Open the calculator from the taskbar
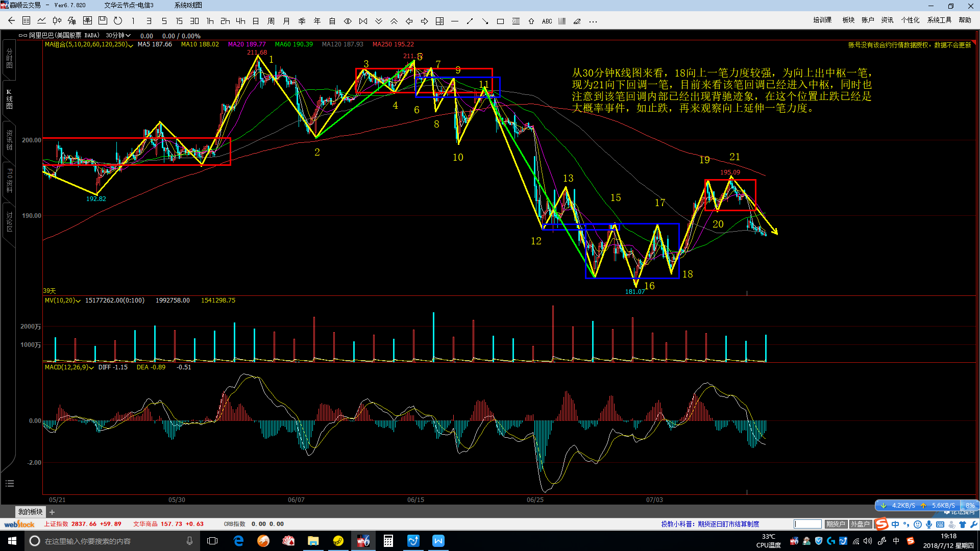The width and height of the screenshot is (980, 551). tap(388, 541)
